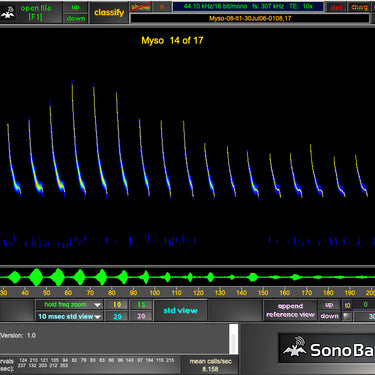Select the 15 msec zoom button
Image resolution: width=375 pixels, height=375 pixels.
click(141, 305)
